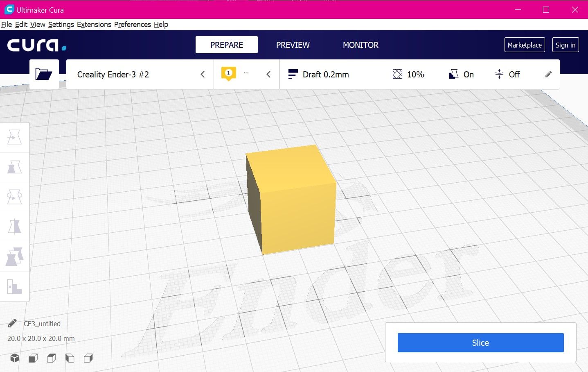Open the View menu
This screenshot has height=372, width=588.
(38, 25)
